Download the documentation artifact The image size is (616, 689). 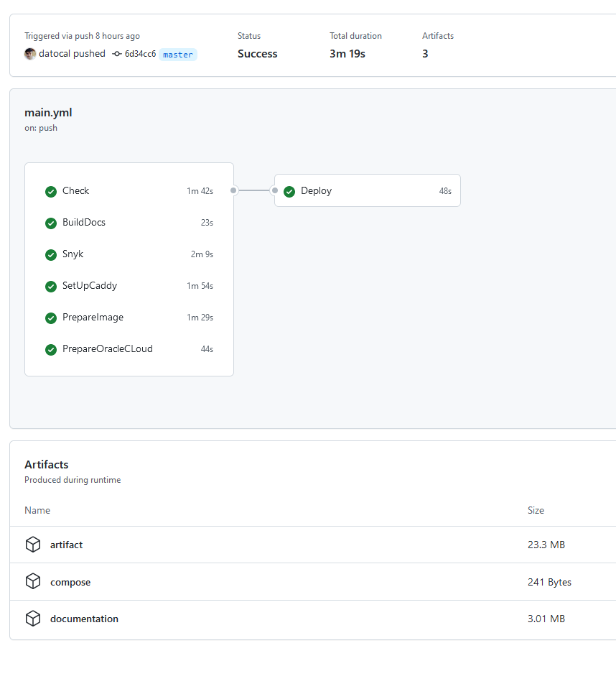coord(84,619)
